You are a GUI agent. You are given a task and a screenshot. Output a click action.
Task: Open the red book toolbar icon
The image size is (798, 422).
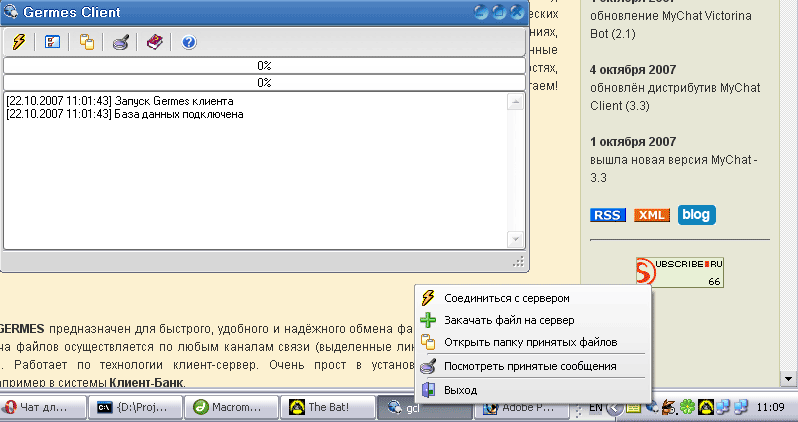(x=155, y=42)
